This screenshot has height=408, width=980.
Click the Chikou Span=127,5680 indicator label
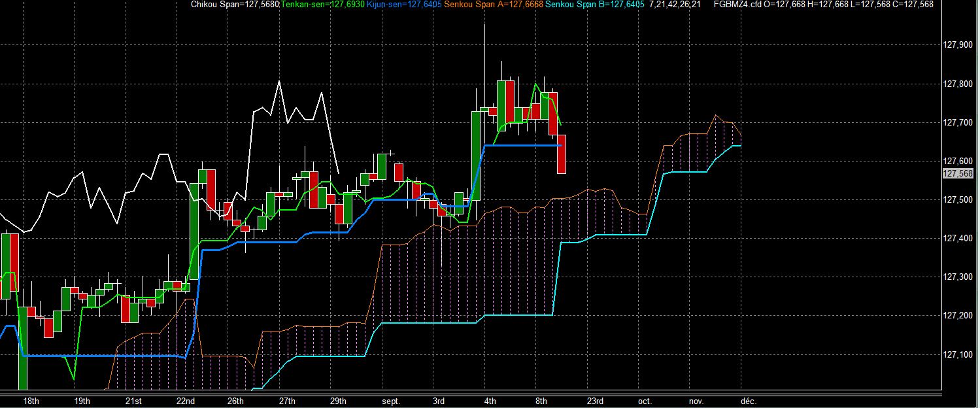[235, 4]
